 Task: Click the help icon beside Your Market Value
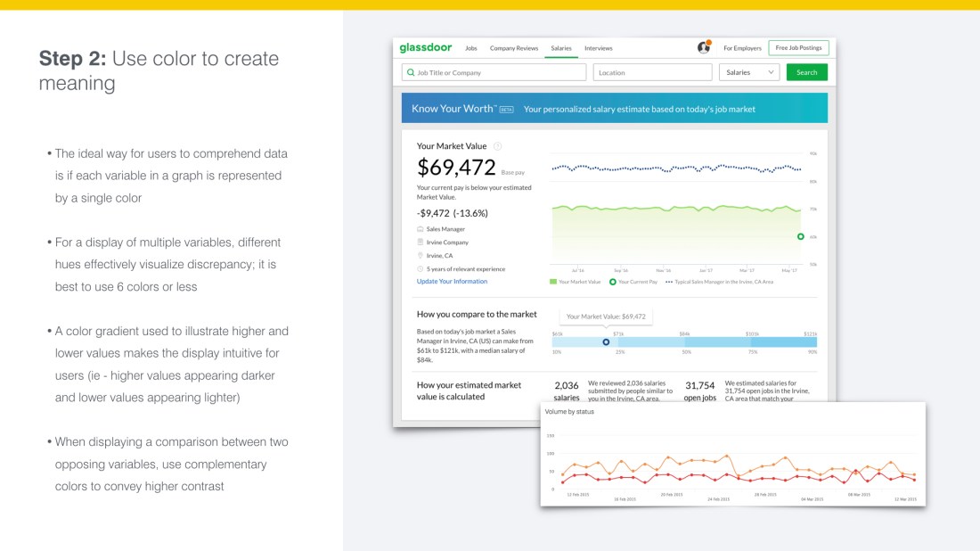pyautogui.click(x=498, y=146)
